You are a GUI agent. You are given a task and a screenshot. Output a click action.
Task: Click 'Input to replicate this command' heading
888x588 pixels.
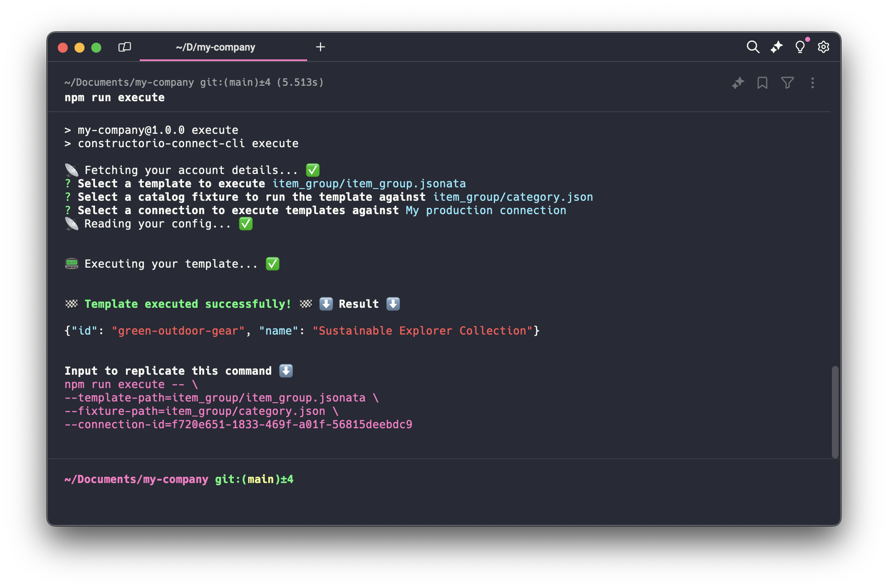tap(168, 371)
